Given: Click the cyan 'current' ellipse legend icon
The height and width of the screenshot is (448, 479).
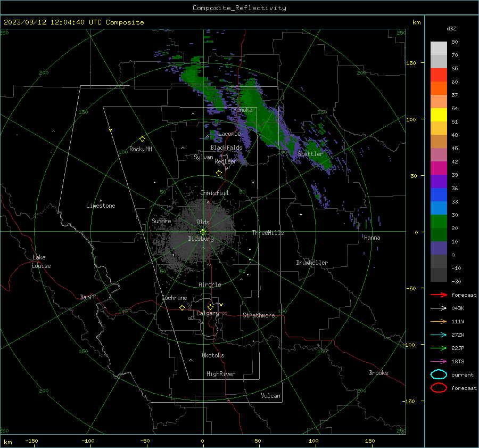Looking at the screenshot, I should click(439, 374).
